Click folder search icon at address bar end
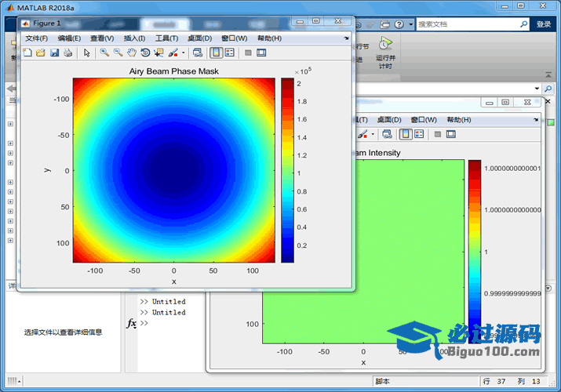Viewport: 561px width, 392px height. [x=548, y=89]
